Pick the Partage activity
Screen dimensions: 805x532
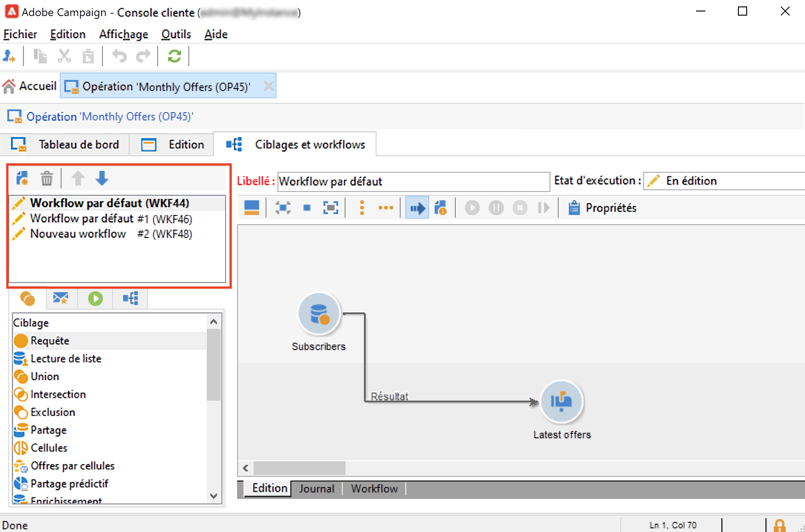tap(110, 430)
